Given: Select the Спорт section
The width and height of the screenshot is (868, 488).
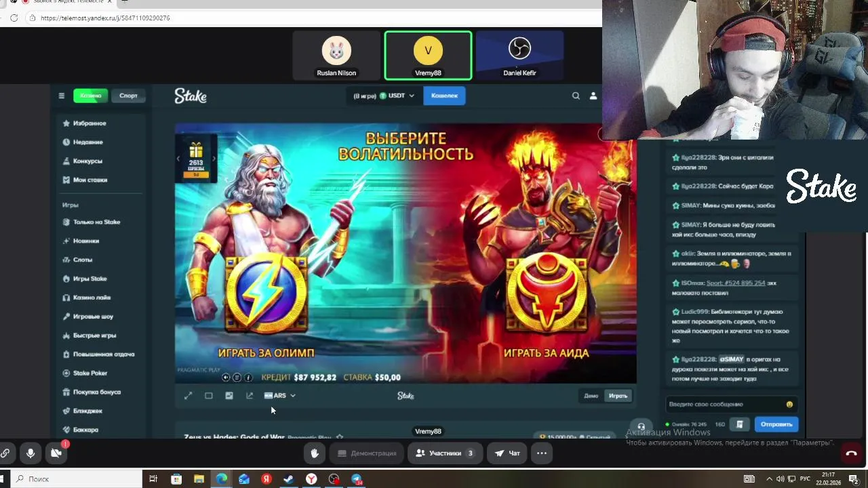Looking at the screenshot, I should point(129,96).
